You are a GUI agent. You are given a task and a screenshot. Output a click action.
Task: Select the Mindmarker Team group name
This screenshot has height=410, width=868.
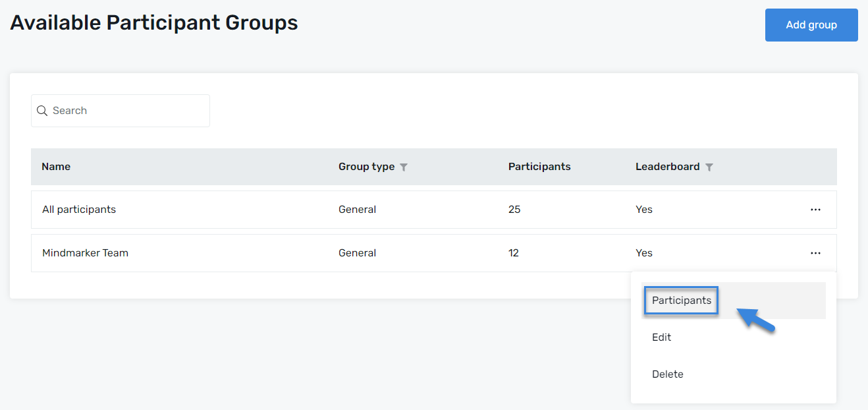85,253
